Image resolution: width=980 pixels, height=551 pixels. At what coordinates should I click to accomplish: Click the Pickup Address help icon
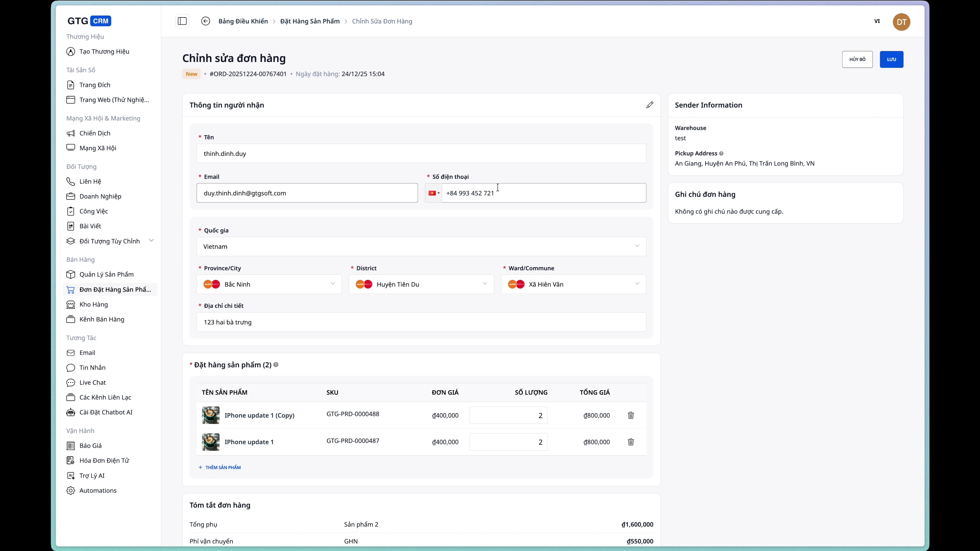[721, 154]
